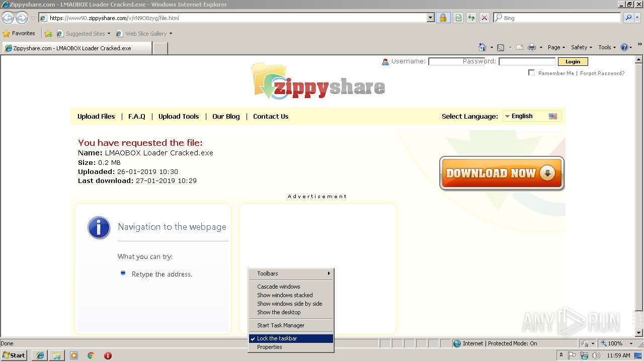Open Internet Explorer from taskbar
Viewport: 644px width, 362px height.
coord(40,355)
